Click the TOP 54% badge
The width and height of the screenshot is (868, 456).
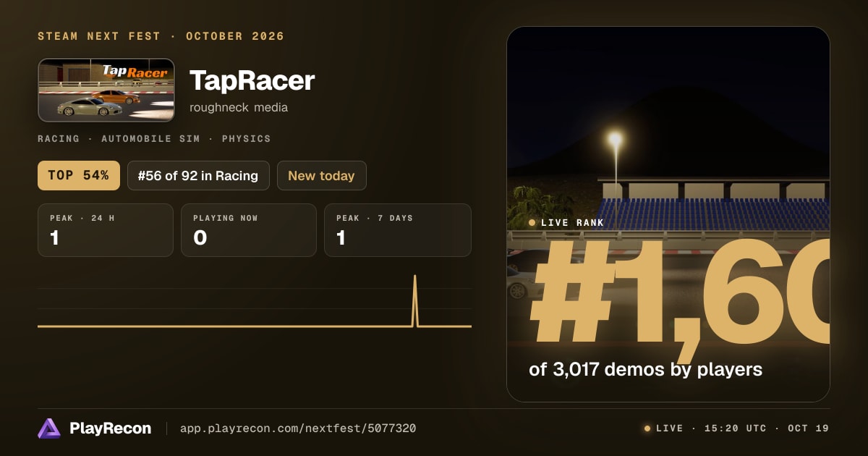pyautogui.click(x=79, y=175)
